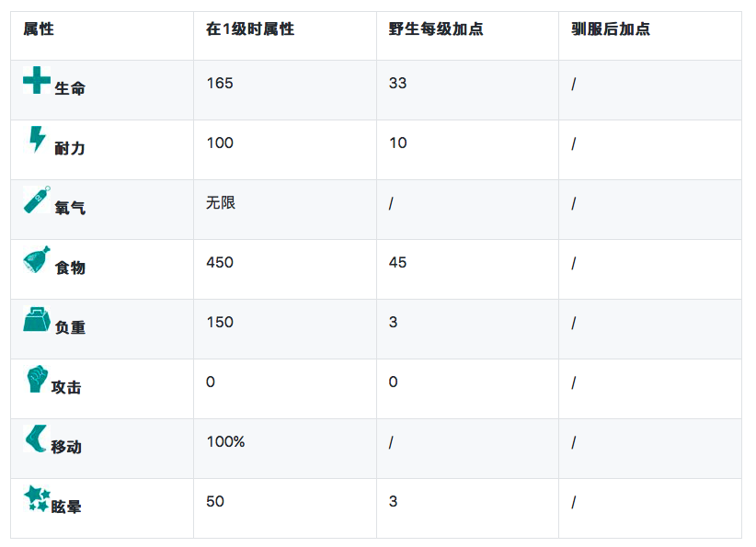Click the meat food icon
This screenshot has height=547, width=756.
tap(37, 260)
